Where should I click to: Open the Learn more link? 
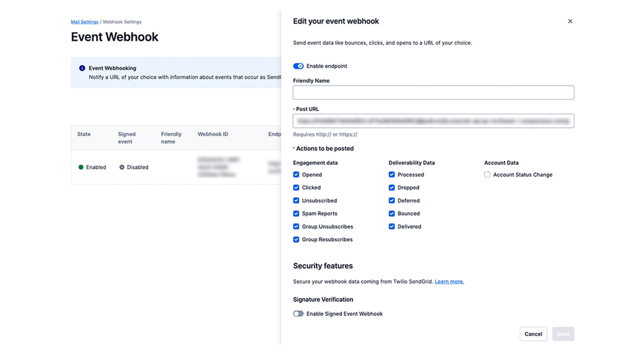click(x=449, y=282)
